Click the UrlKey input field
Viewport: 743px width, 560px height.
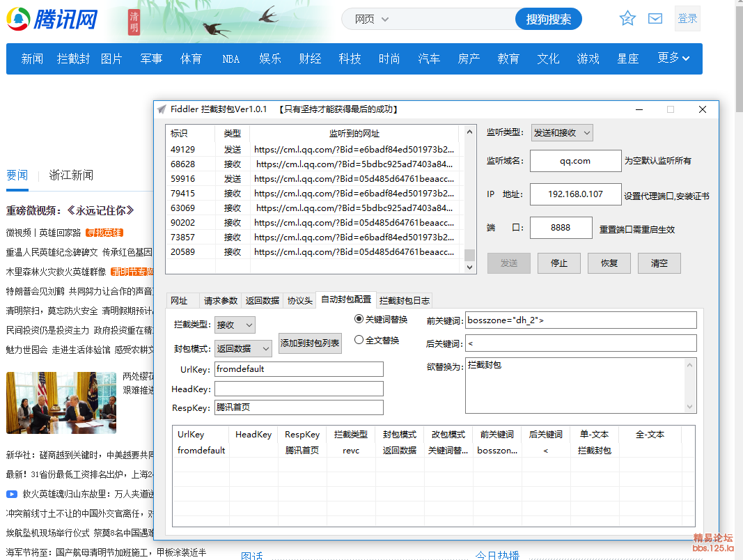coord(299,369)
